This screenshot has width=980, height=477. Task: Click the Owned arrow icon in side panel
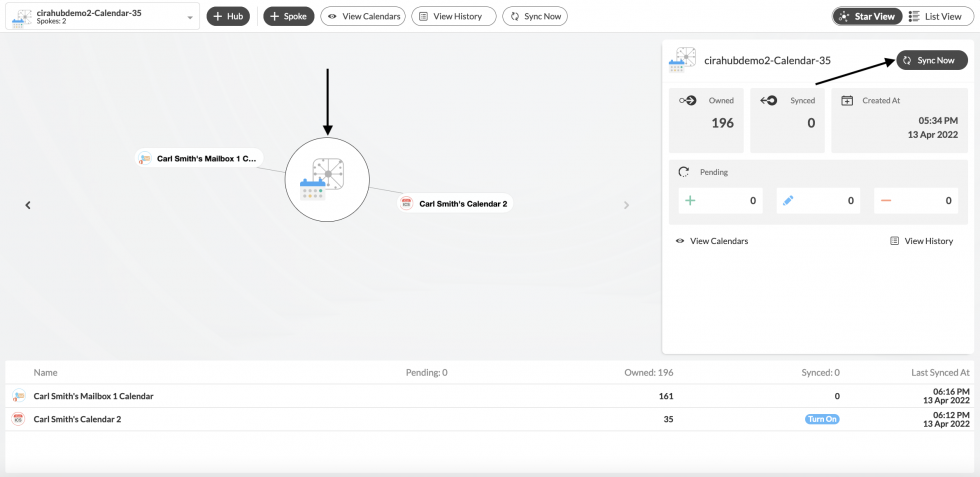coord(688,100)
